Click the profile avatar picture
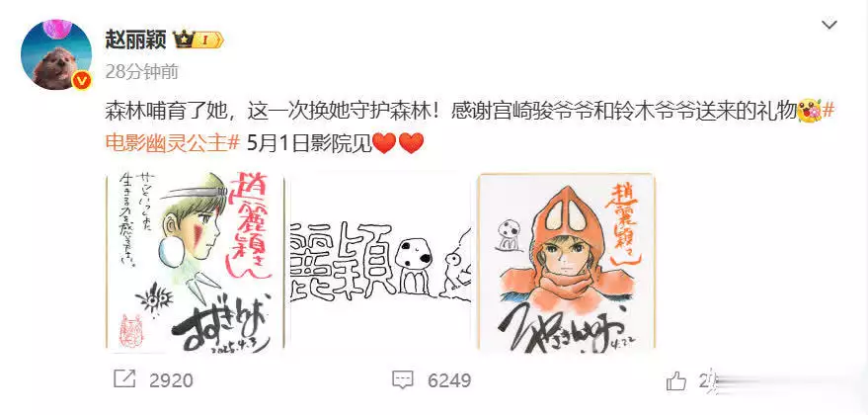This screenshot has width=868, height=415. click(x=56, y=53)
